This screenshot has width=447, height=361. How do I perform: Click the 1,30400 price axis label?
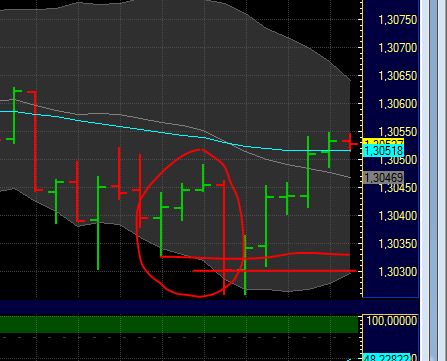[x=398, y=216]
